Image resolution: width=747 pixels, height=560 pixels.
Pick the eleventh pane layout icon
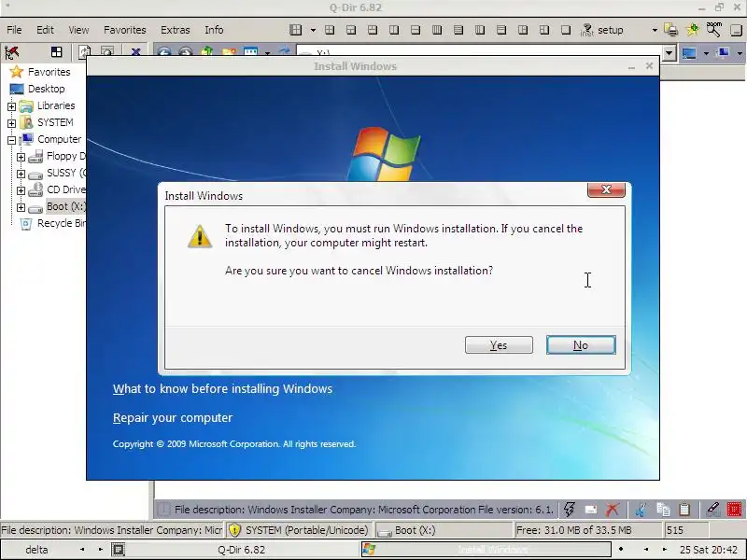tap(544, 30)
